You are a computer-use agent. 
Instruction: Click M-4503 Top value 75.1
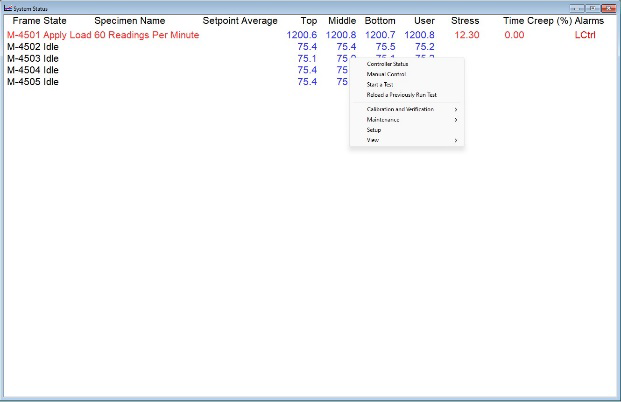(x=307, y=59)
